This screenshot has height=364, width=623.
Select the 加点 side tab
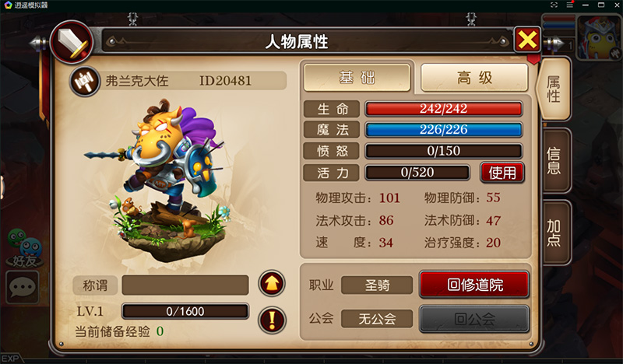tap(554, 233)
